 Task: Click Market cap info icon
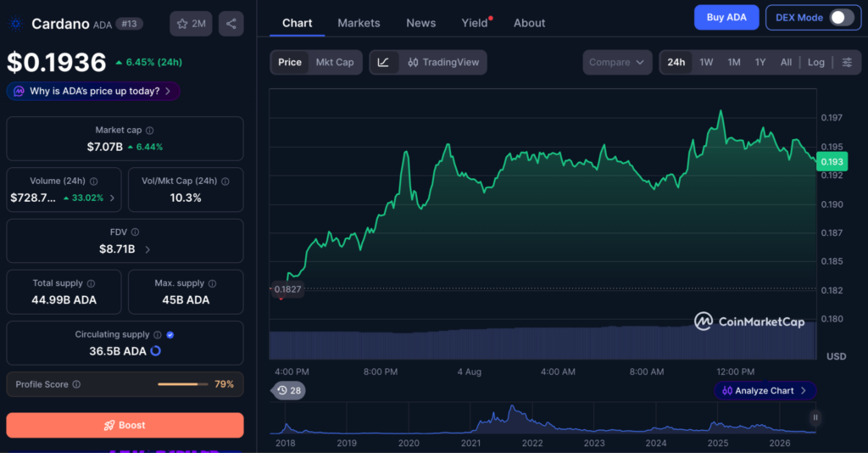(x=149, y=131)
